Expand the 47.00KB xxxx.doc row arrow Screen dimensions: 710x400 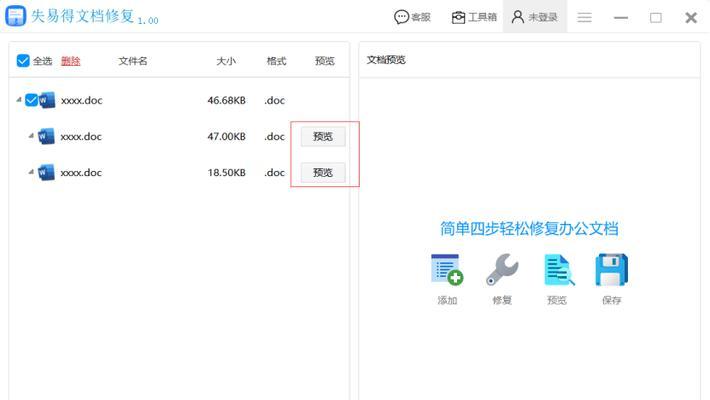[x=31, y=135]
